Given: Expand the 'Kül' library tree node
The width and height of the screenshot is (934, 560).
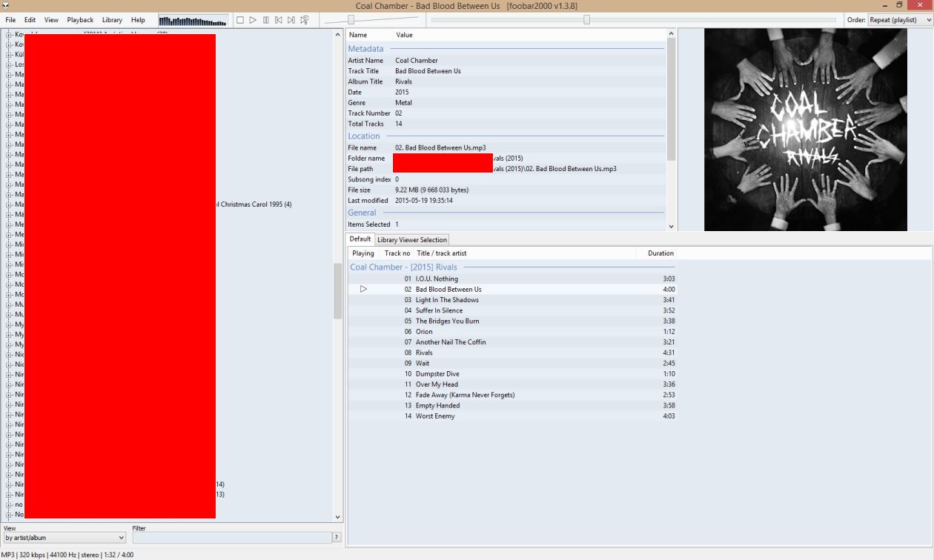Looking at the screenshot, I should click(9, 54).
